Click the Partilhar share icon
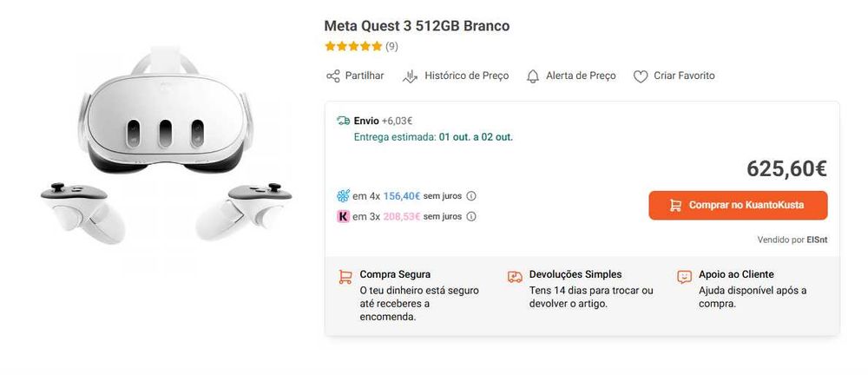868x375 pixels. tap(332, 76)
